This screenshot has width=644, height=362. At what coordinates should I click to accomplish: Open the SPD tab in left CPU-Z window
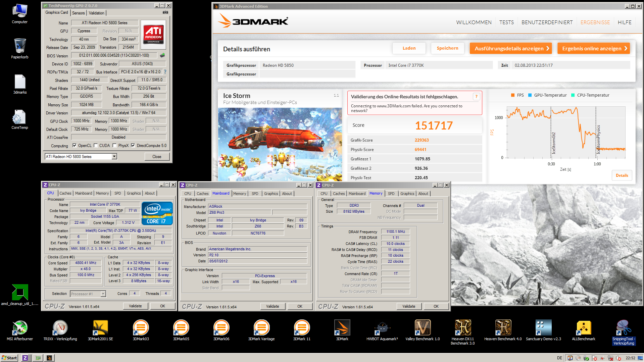(x=117, y=193)
